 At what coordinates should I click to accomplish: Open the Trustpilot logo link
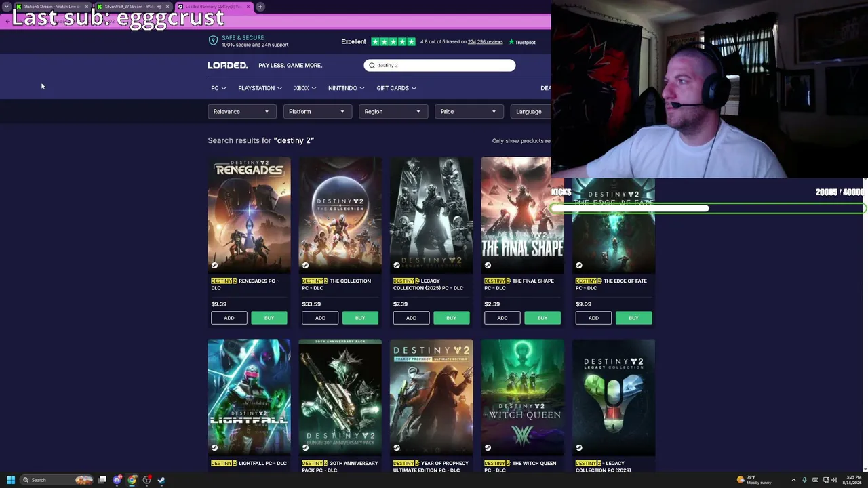522,42
